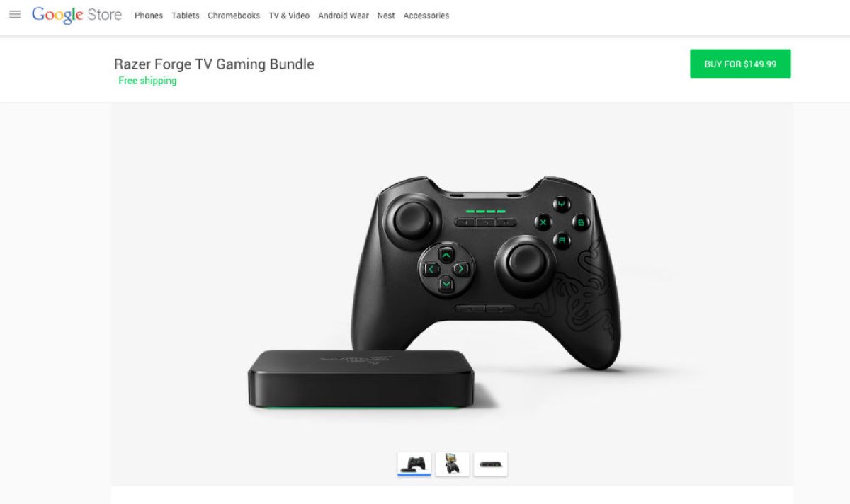
Task: Open the Accessories category
Action: coord(426,16)
